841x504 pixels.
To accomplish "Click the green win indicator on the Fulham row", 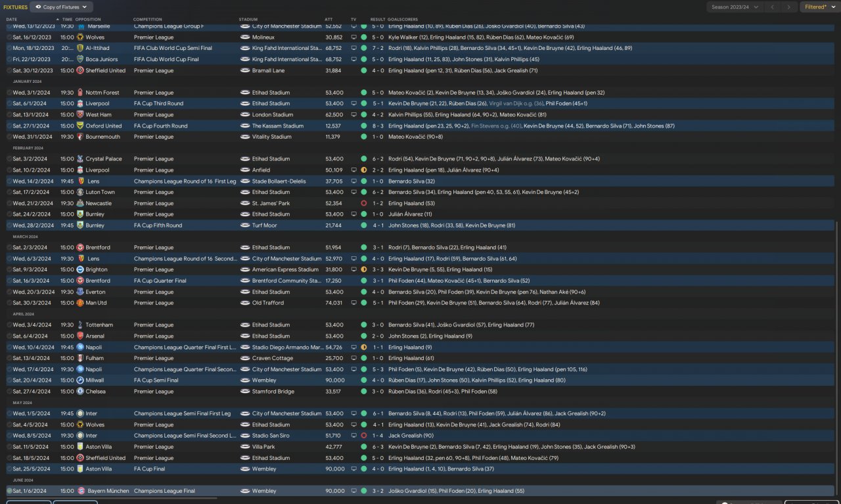I will pos(363,358).
